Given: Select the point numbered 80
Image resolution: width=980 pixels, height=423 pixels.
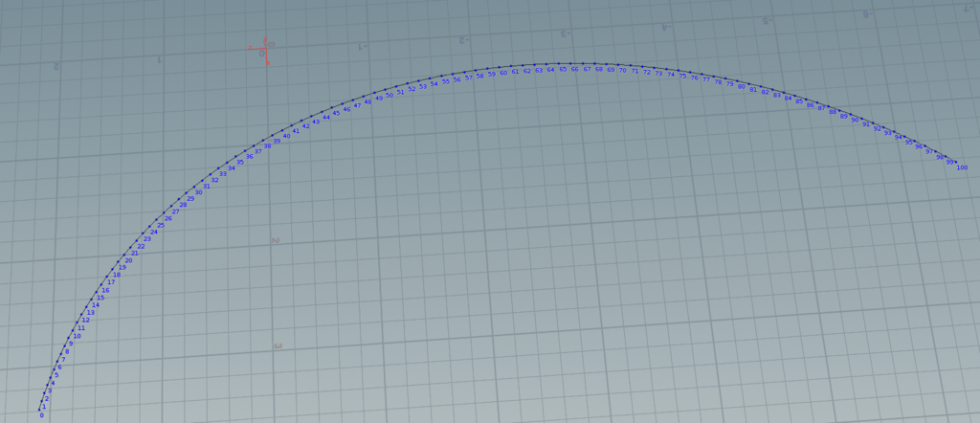Looking at the screenshot, I should click(x=742, y=87).
